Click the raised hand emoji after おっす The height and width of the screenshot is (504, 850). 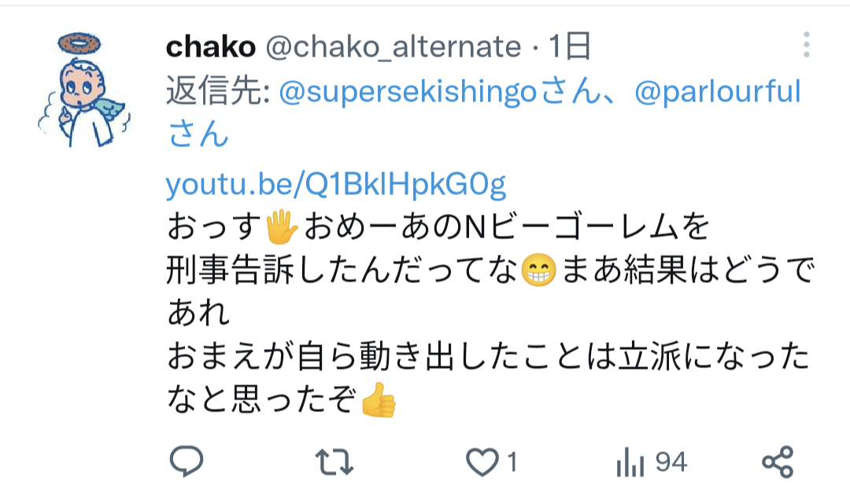pyautogui.click(x=282, y=226)
